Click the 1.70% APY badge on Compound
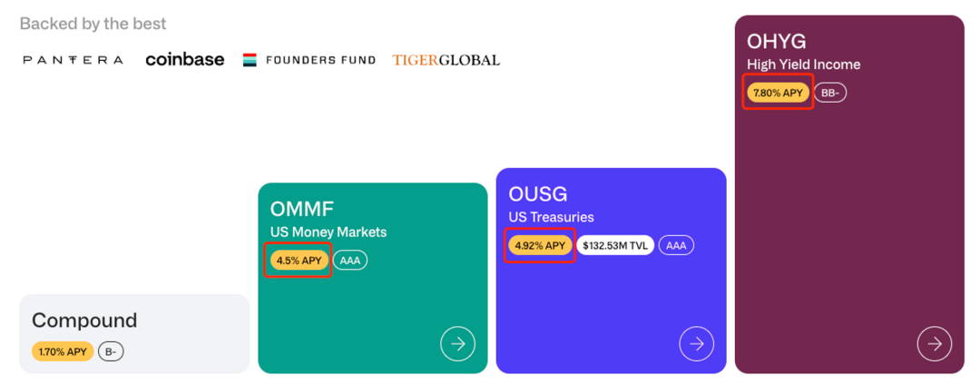 (x=63, y=352)
